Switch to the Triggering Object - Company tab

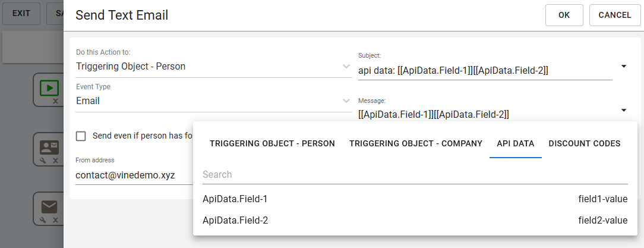click(416, 143)
